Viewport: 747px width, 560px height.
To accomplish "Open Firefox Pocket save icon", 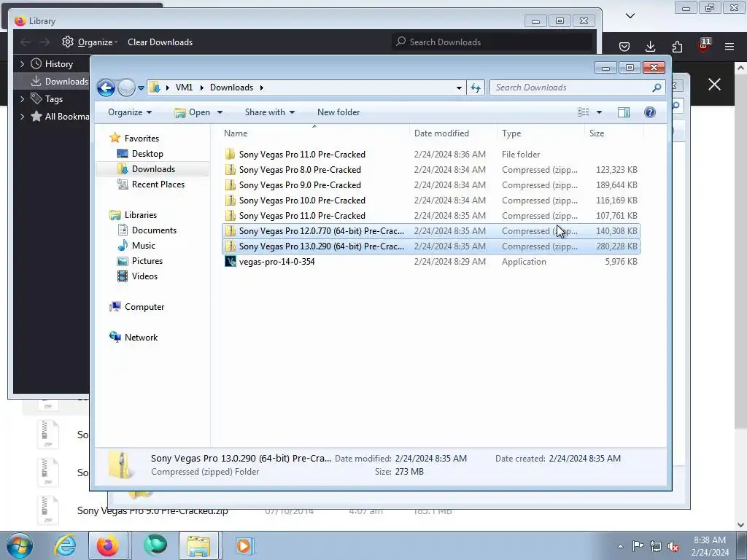I will pos(624,46).
